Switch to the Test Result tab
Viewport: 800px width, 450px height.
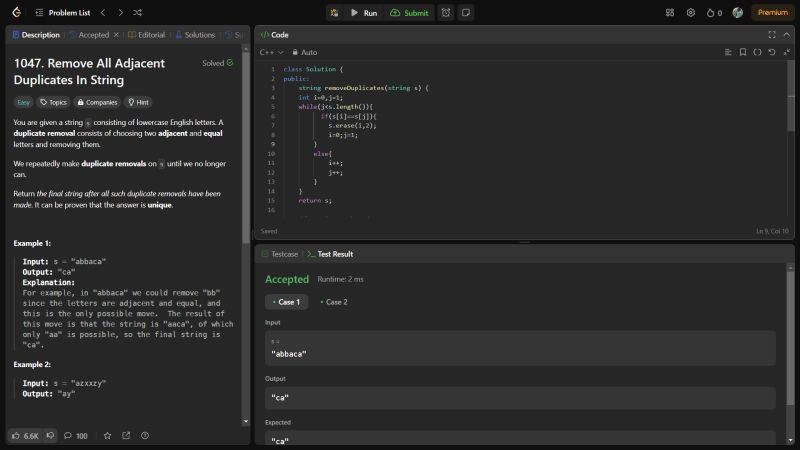tap(330, 254)
